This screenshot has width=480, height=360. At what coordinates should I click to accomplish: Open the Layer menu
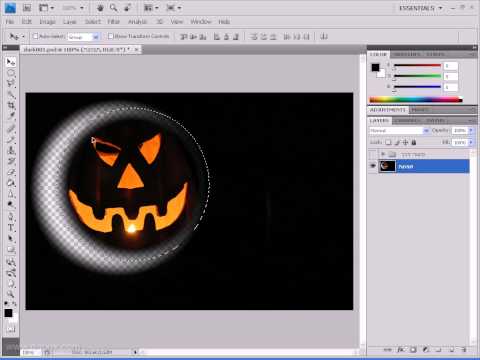click(x=70, y=22)
